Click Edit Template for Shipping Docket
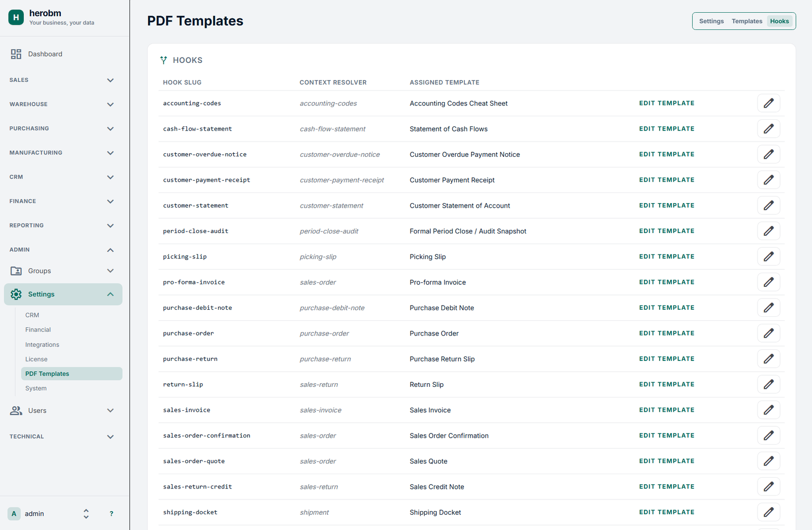The image size is (812, 530). pos(667,512)
